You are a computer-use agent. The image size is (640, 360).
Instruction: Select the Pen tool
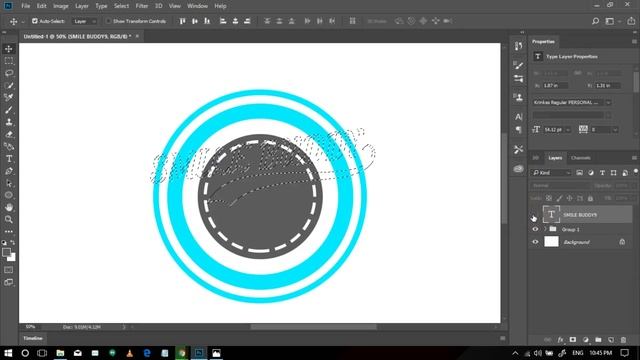[9, 171]
